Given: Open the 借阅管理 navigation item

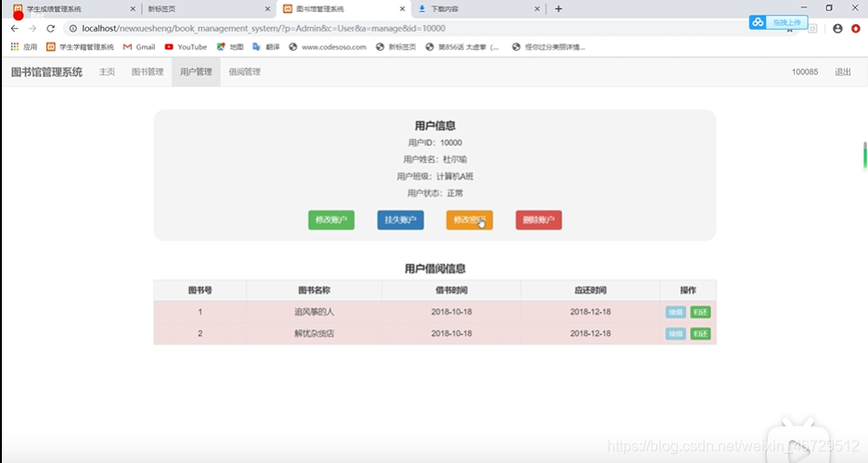Looking at the screenshot, I should click(245, 72).
